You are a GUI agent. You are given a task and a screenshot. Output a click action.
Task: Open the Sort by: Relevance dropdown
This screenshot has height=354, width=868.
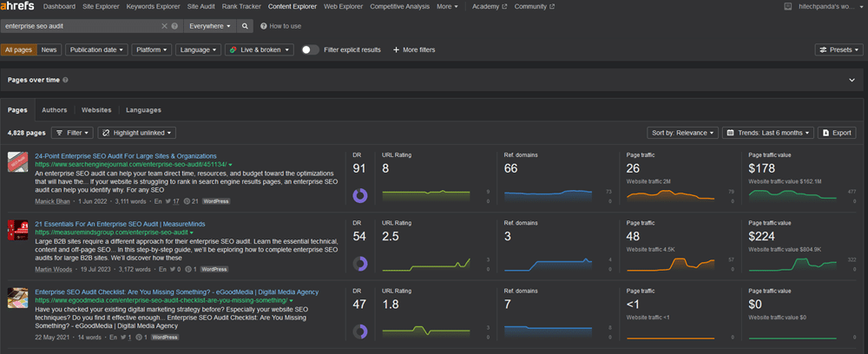683,133
